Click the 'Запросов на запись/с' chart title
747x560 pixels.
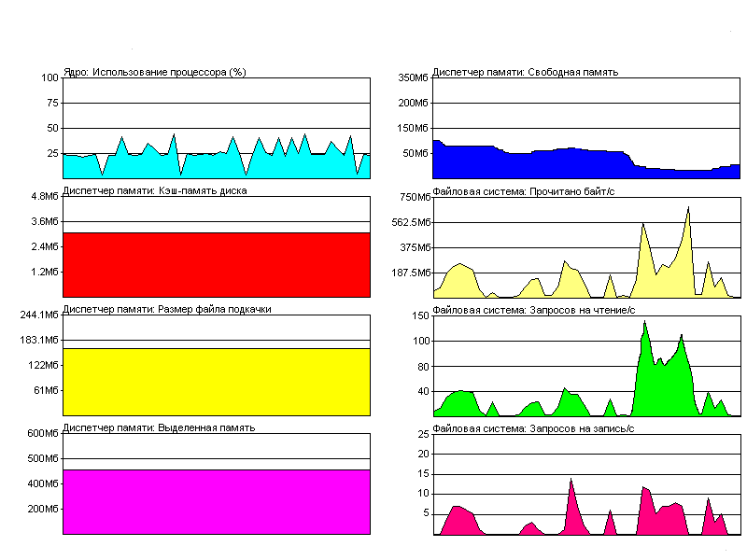pyautogui.click(x=534, y=427)
